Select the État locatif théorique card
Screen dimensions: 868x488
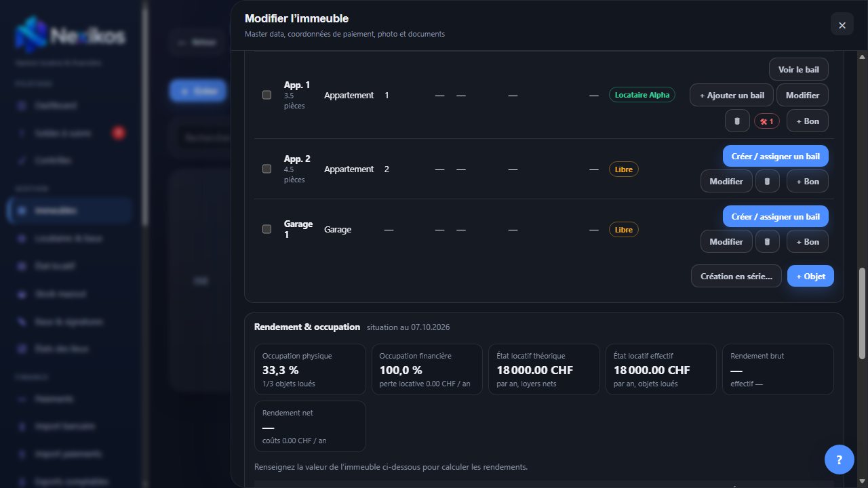(544, 369)
